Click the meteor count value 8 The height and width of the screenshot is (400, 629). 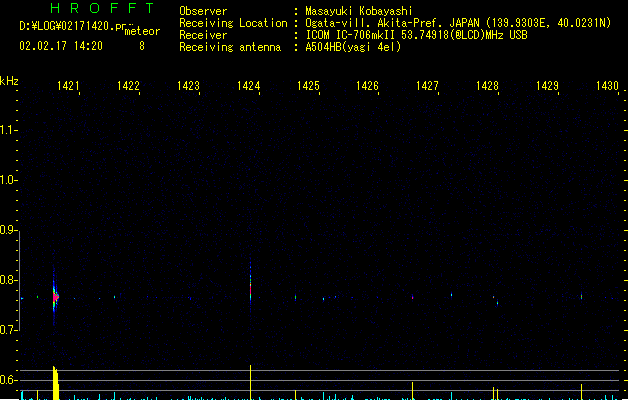[x=142, y=46]
